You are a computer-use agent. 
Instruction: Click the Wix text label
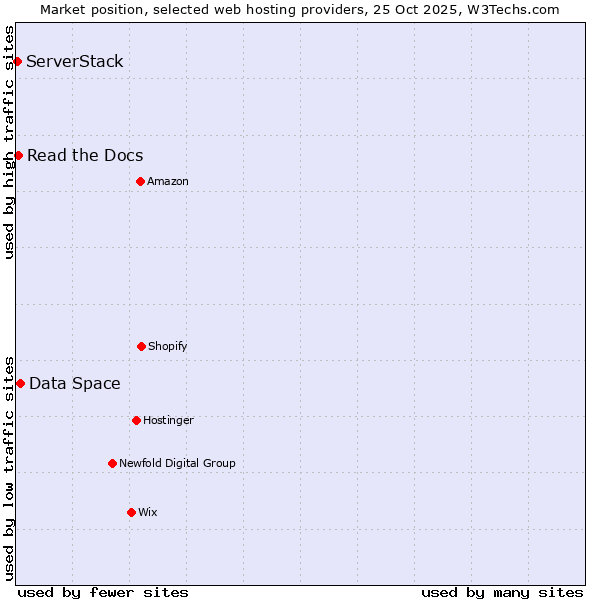click(x=148, y=512)
